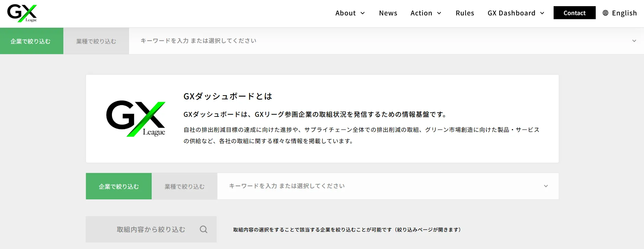Screen dimensions: 644x249
Task: Click note 取組内容の選択をすることで
Action: coord(347,229)
